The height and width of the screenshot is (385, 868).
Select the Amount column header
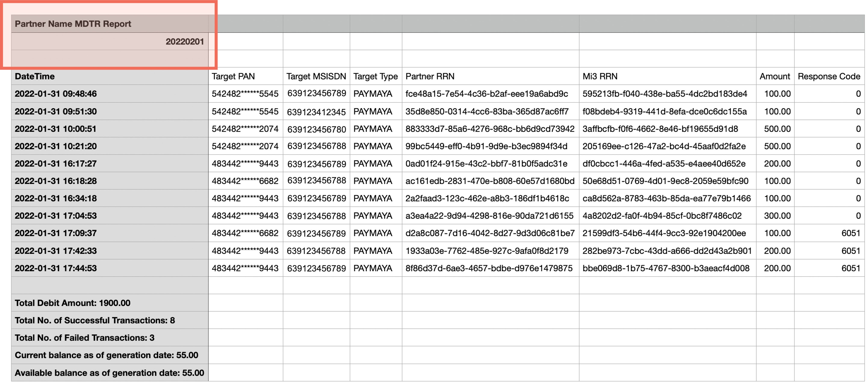tap(774, 77)
